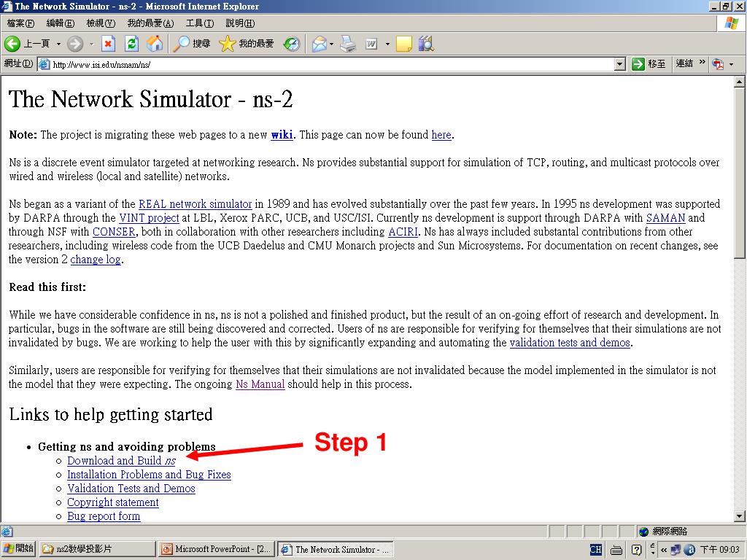Switch to ns2教學投影片 folder taskbar button
The width and height of the screenshot is (747, 560).
pos(97,549)
